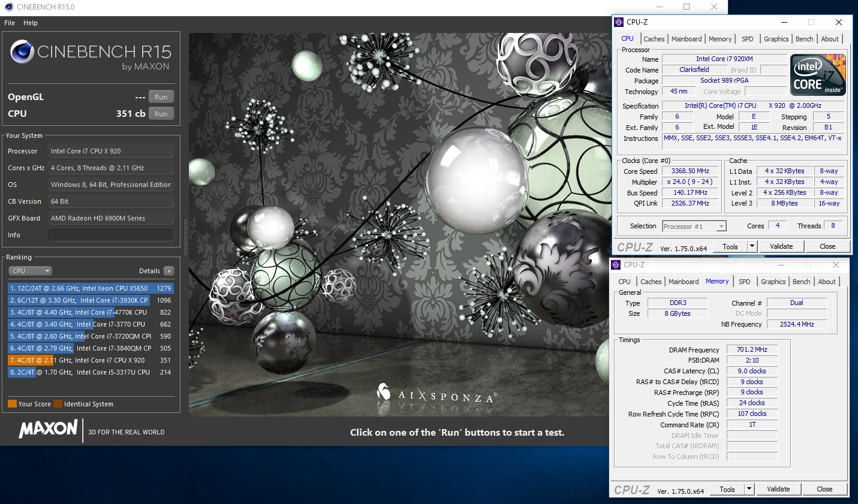Image resolution: width=858 pixels, height=504 pixels.
Task: Click the Info input field
Action: [111, 235]
